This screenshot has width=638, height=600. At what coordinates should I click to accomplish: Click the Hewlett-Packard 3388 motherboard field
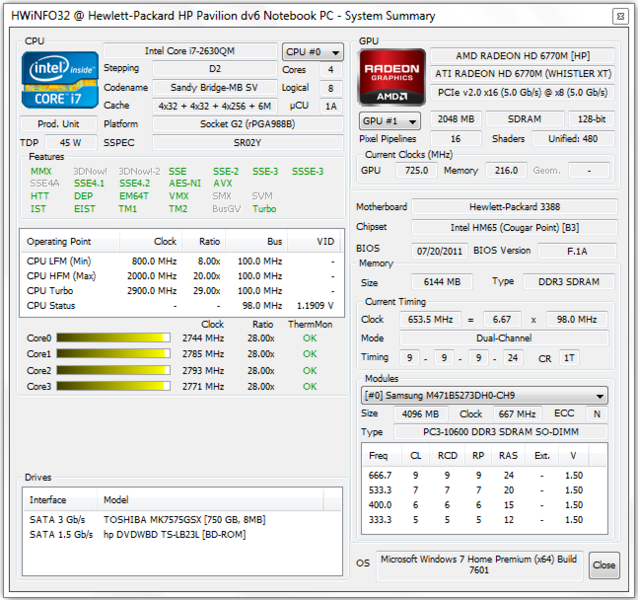[x=514, y=207]
